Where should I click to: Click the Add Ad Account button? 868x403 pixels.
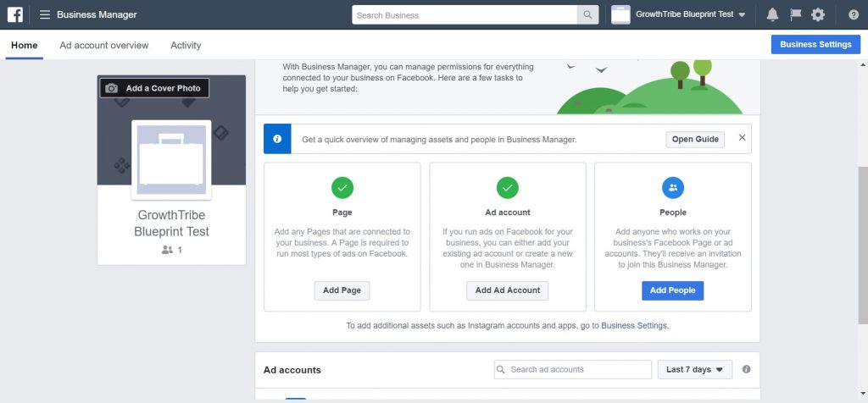508,290
